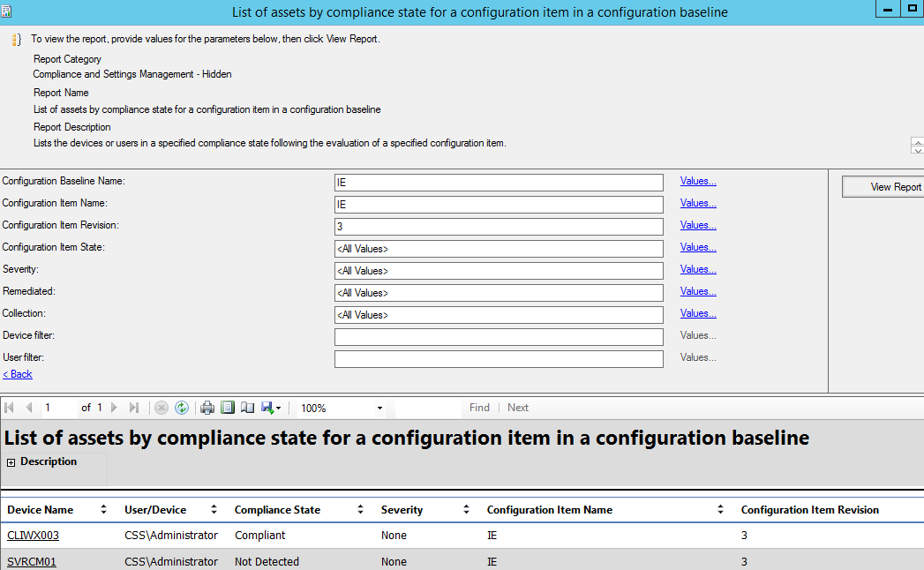This screenshot has height=570, width=924.
Task: Select the 'Not Detected' cell
Action: pyautogui.click(x=267, y=562)
